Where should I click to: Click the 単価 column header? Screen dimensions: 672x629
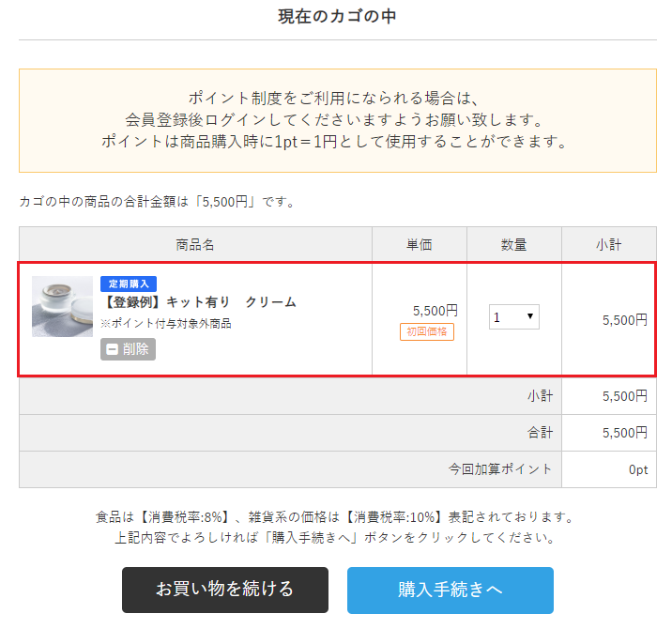coord(419,244)
